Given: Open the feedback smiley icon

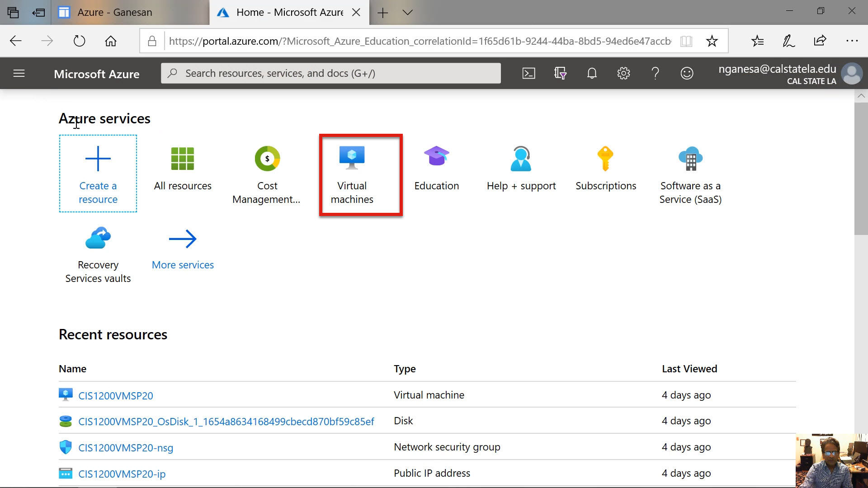Looking at the screenshot, I should tap(687, 73).
